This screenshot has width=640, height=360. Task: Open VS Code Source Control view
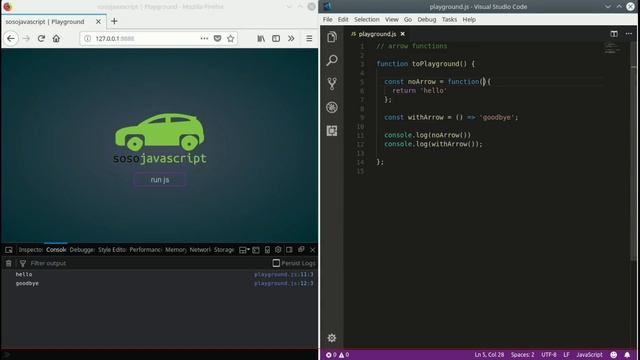[332, 84]
